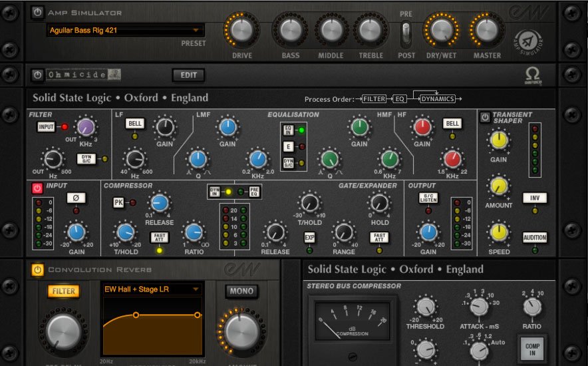Click the compressor T/HOLD knob
This screenshot has width=588, height=366.
(x=126, y=232)
